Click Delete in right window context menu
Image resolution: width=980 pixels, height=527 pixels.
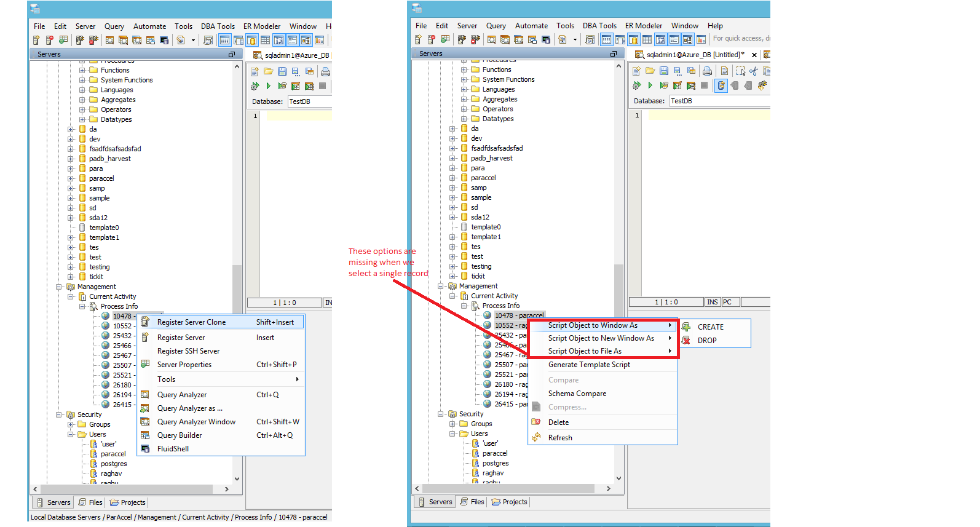click(603, 422)
